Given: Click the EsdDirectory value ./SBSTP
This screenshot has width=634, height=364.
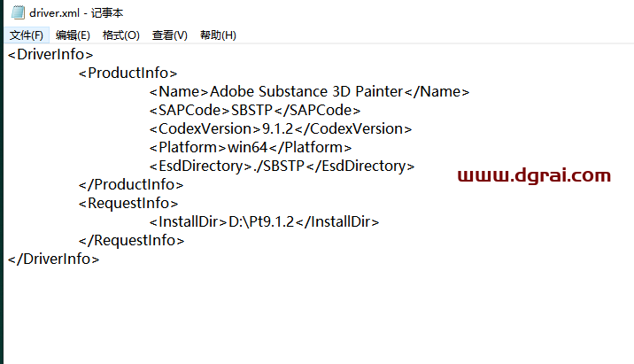Looking at the screenshot, I should 279,166.
